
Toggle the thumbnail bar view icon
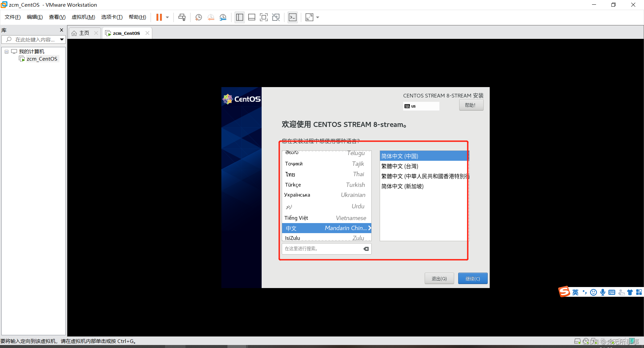[252, 17]
